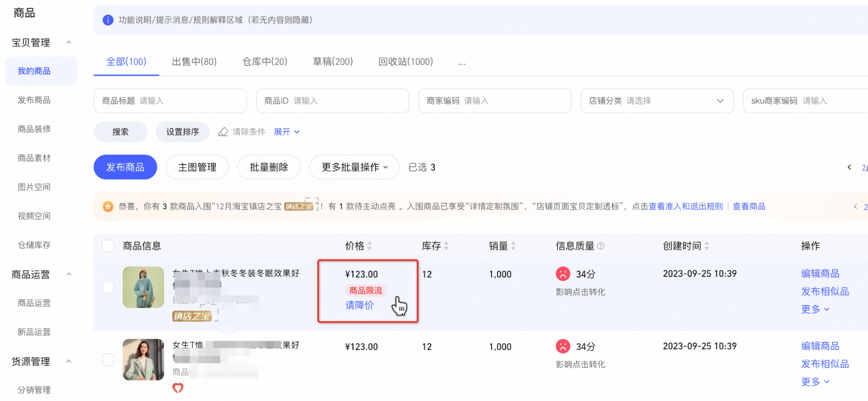Focus the sku商家编码 input field

click(806, 101)
